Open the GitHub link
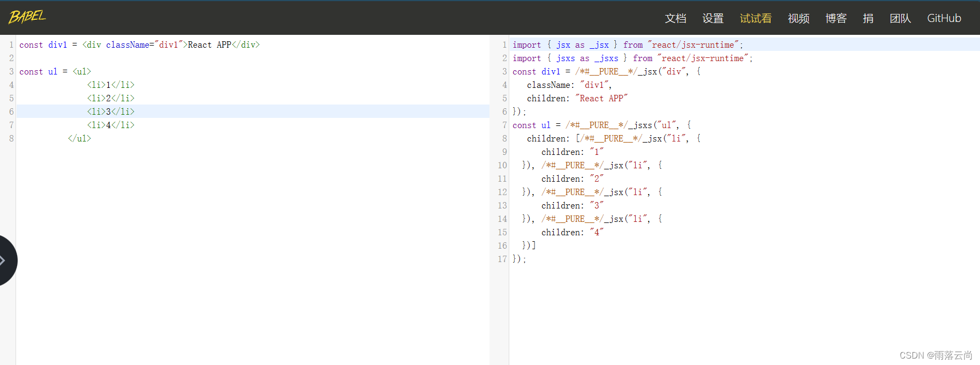 point(944,18)
